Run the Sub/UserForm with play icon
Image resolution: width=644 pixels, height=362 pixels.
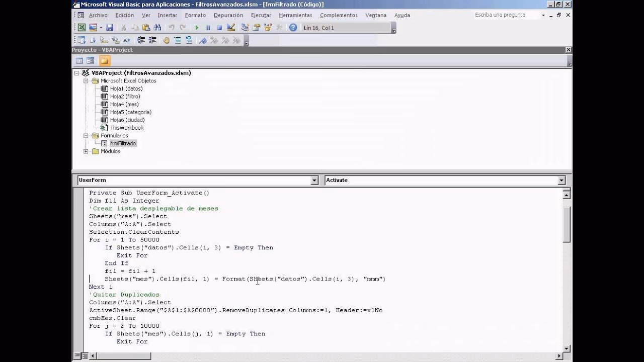[197, 28]
